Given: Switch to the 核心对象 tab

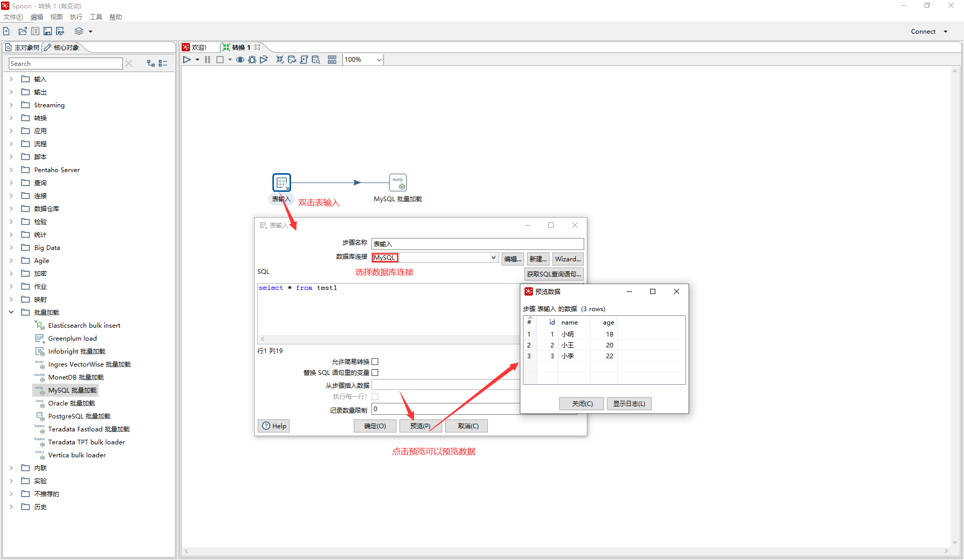Looking at the screenshot, I should [62, 48].
